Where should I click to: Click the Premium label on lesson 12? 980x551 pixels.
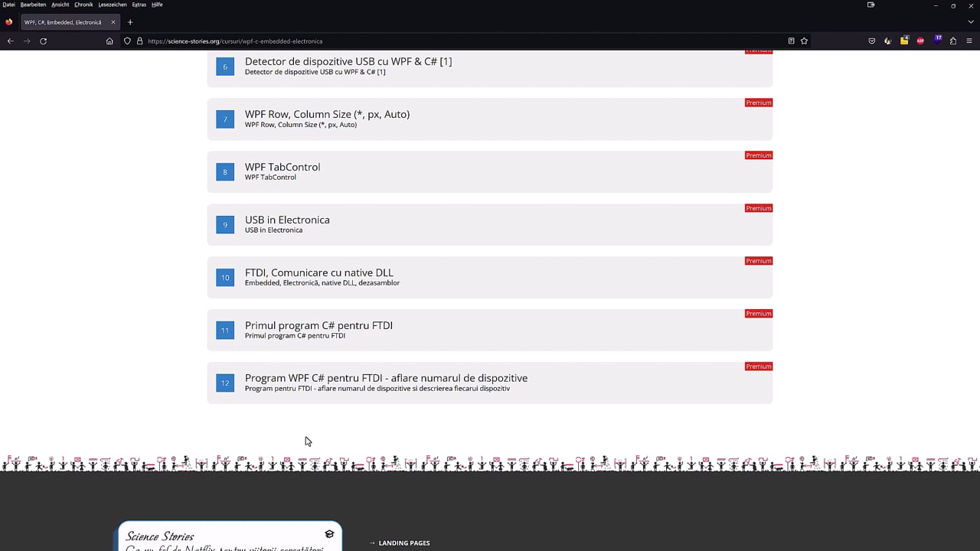759,367
